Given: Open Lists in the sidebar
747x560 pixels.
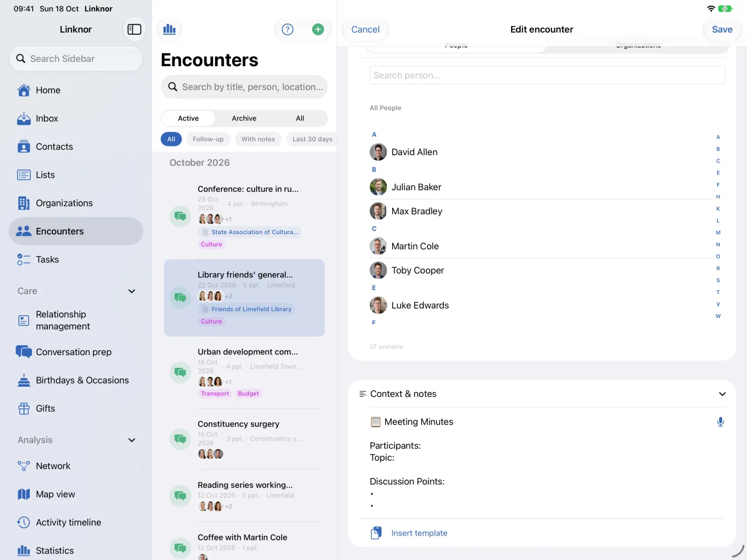Looking at the screenshot, I should coord(76,175).
